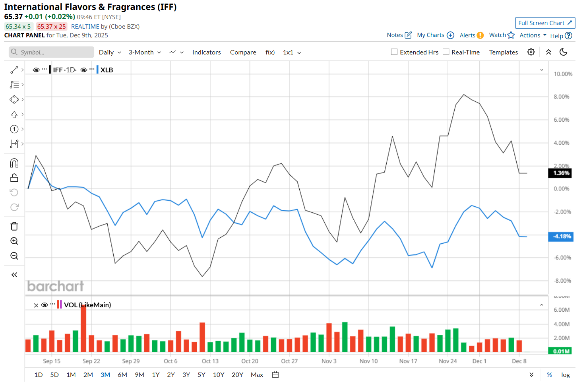
Task: Open the Compare symbols option
Action: (243, 52)
